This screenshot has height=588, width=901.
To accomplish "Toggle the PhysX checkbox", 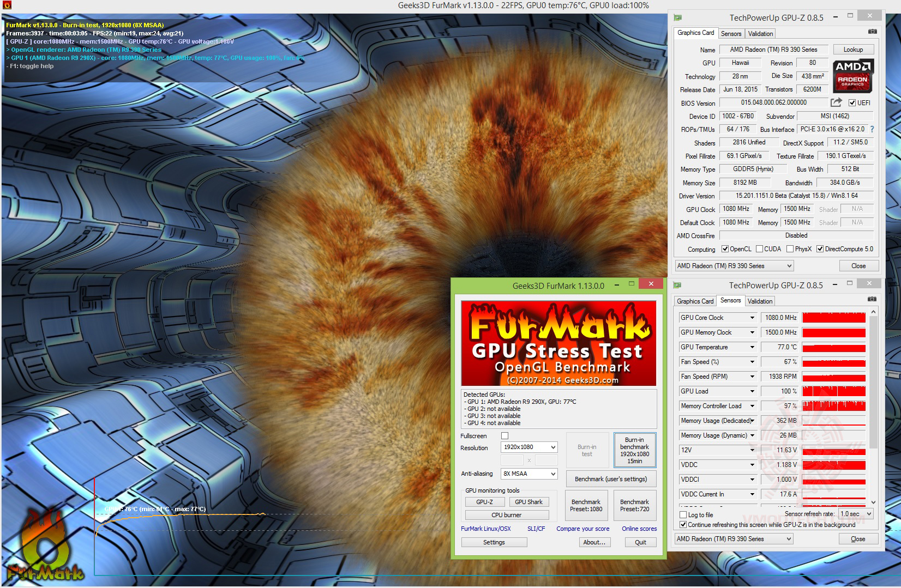I will click(x=790, y=249).
